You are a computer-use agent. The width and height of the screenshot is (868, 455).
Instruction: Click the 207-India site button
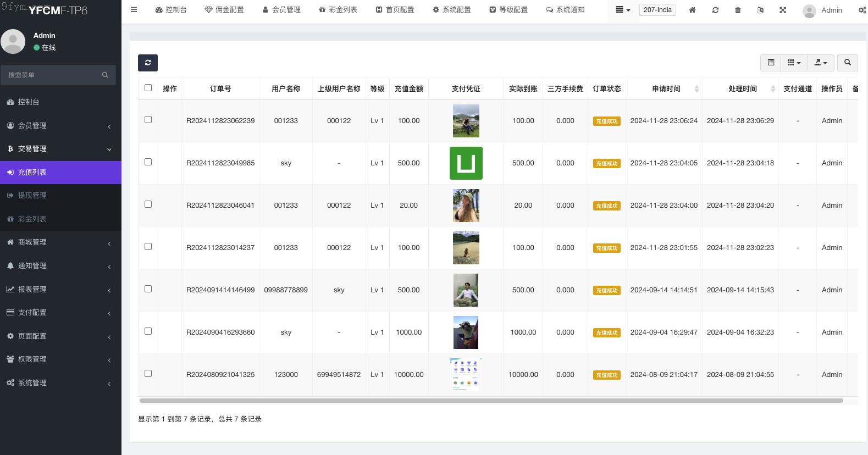(657, 10)
